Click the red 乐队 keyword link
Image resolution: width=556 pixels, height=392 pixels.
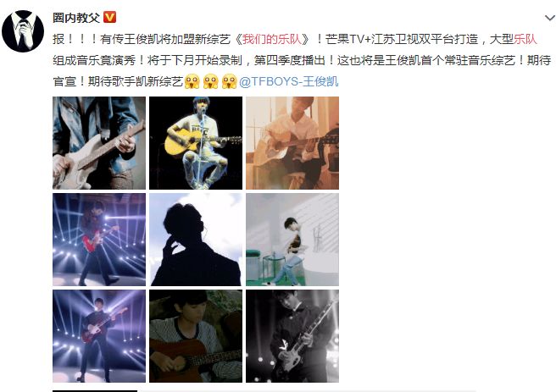pos(525,39)
